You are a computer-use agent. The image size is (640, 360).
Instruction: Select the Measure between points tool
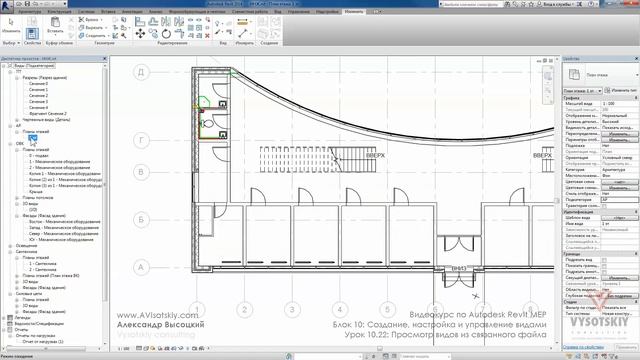click(x=242, y=22)
